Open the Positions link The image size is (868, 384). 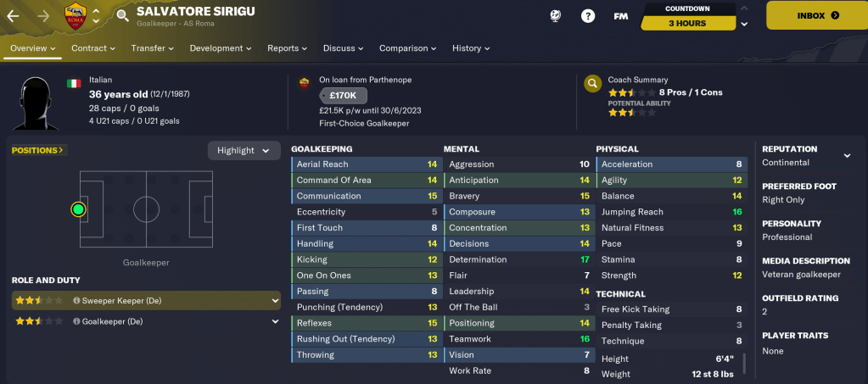[39, 150]
